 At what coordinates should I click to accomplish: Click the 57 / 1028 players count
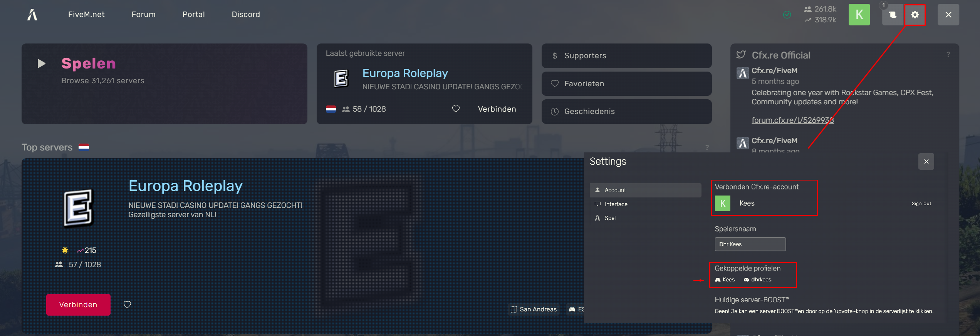[x=78, y=265]
